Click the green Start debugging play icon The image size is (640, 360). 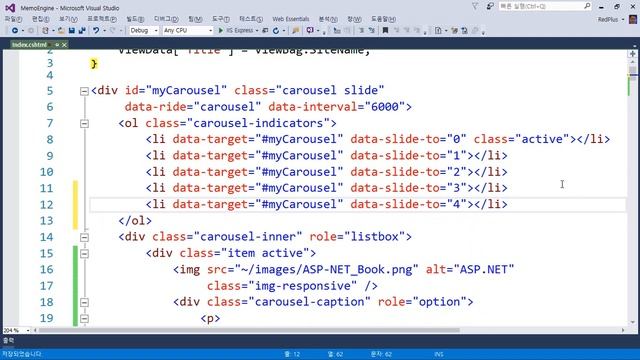(x=221, y=31)
